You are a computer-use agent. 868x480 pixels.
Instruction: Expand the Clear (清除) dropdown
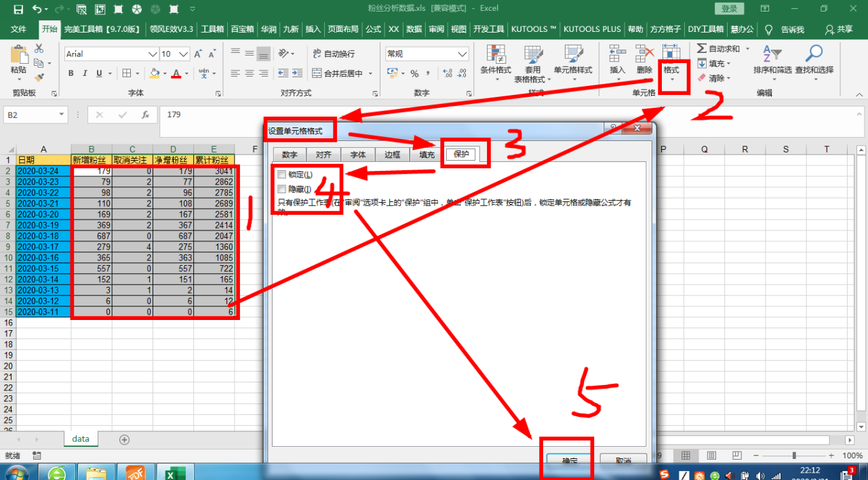[729, 79]
